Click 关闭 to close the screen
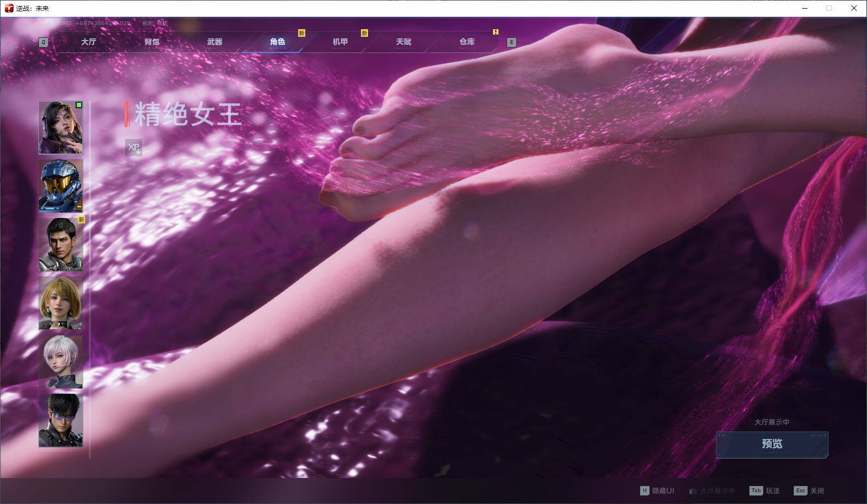This screenshot has height=504, width=867. pos(817,491)
